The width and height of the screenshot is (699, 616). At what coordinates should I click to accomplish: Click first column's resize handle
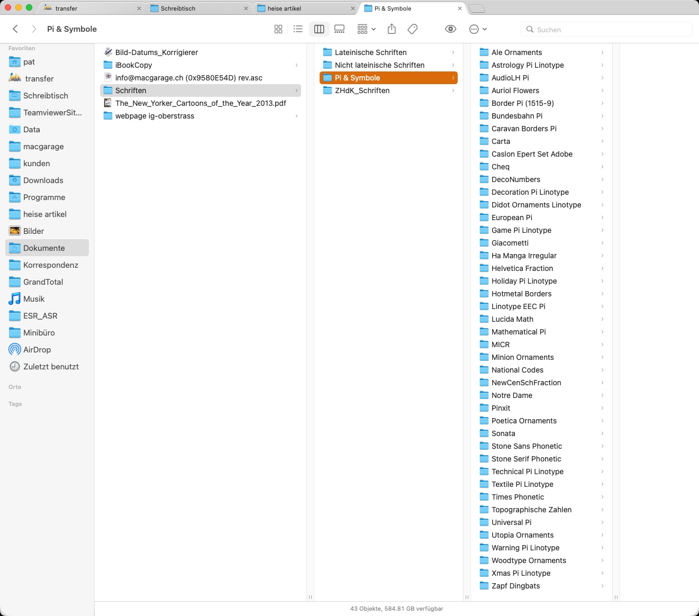[x=310, y=597]
